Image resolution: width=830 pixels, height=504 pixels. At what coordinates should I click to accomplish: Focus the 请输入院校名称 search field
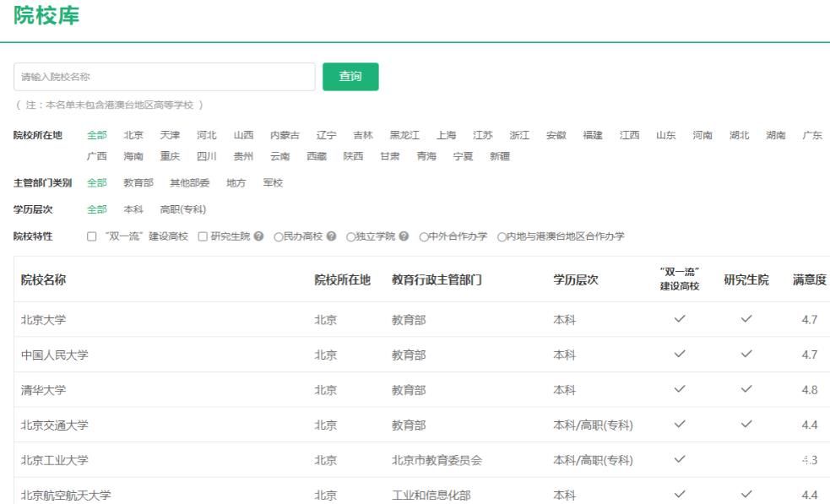click(x=165, y=77)
